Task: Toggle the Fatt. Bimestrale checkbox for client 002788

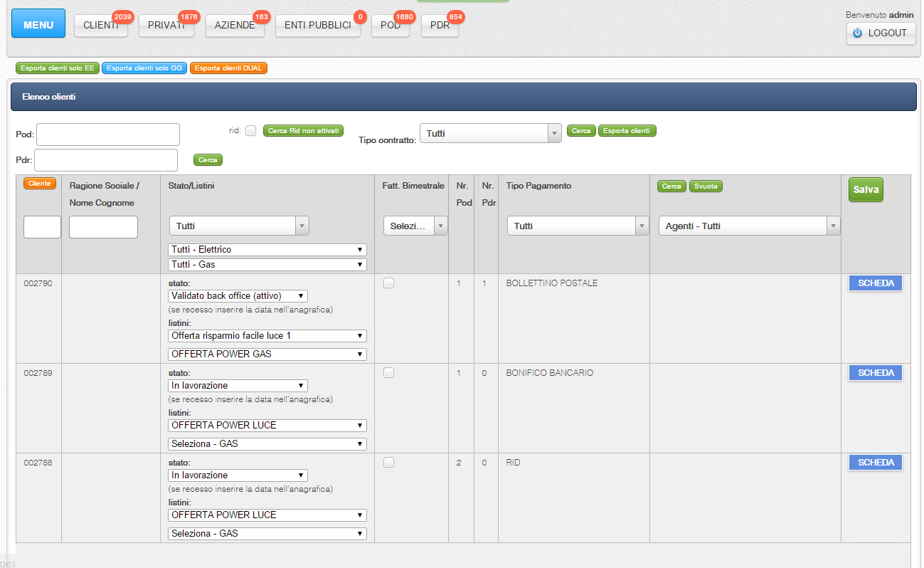Action: [x=388, y=463]
